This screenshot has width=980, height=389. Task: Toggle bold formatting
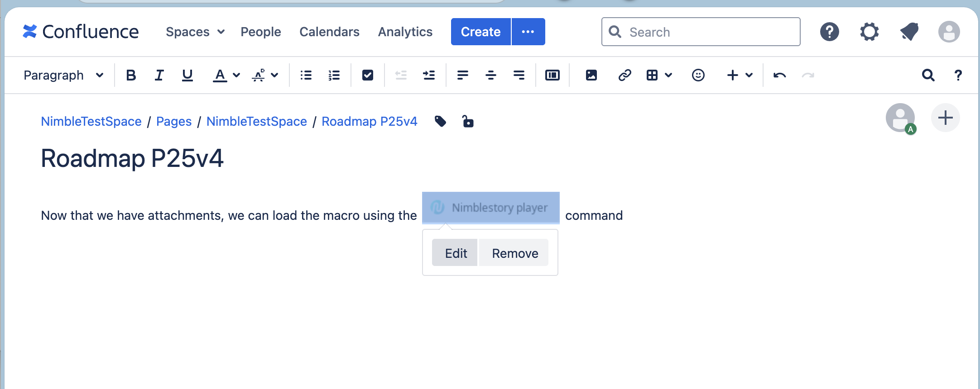[131, 75]
